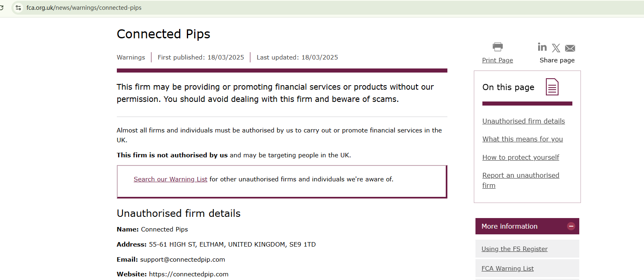Collapse More information with minus icon

tap(571, 226)
